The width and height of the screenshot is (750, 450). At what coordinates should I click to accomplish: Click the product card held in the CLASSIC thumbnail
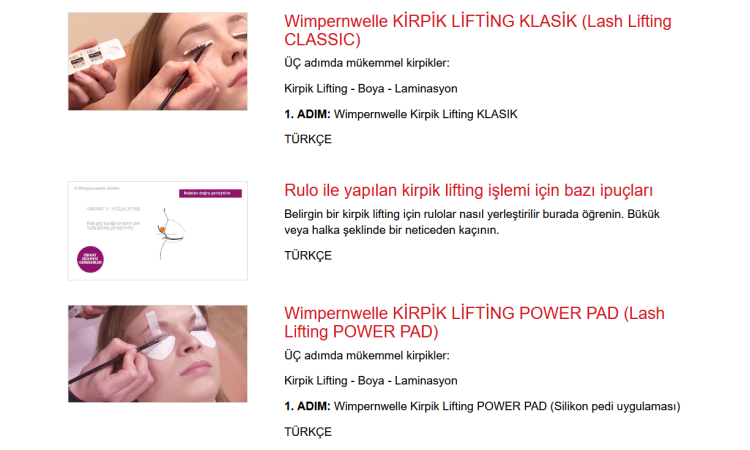coord(95,55)
